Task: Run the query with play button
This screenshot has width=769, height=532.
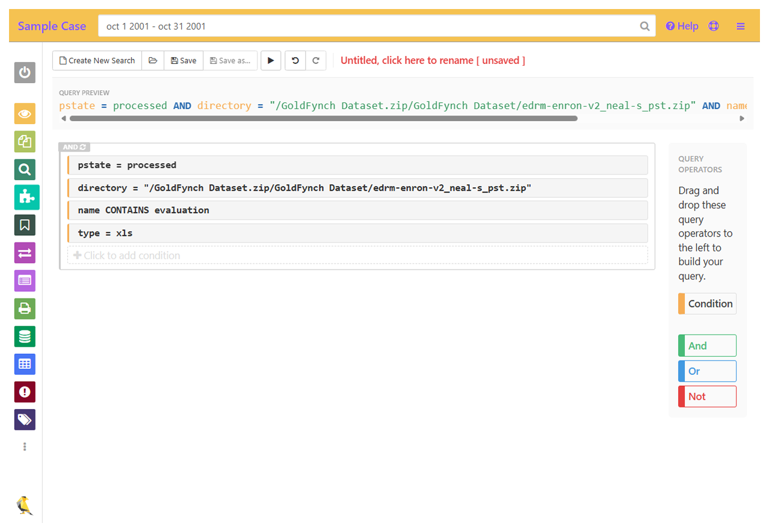Action: [x=271, y=61]
